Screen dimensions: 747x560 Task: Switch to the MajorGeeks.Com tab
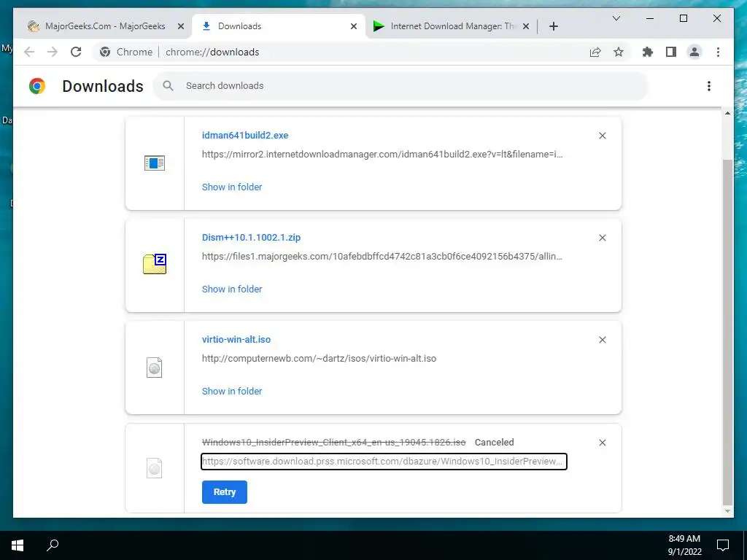(105, 26)
